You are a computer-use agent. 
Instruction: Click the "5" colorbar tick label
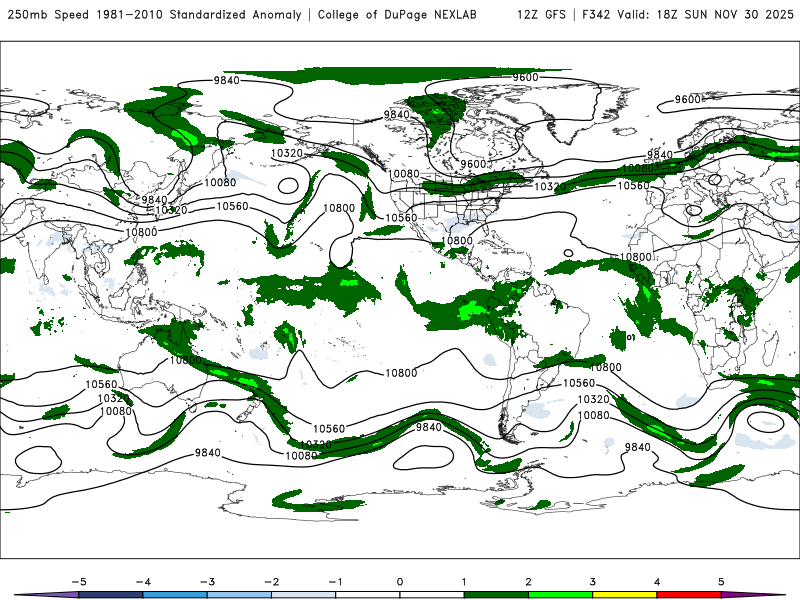click(721, 582)
